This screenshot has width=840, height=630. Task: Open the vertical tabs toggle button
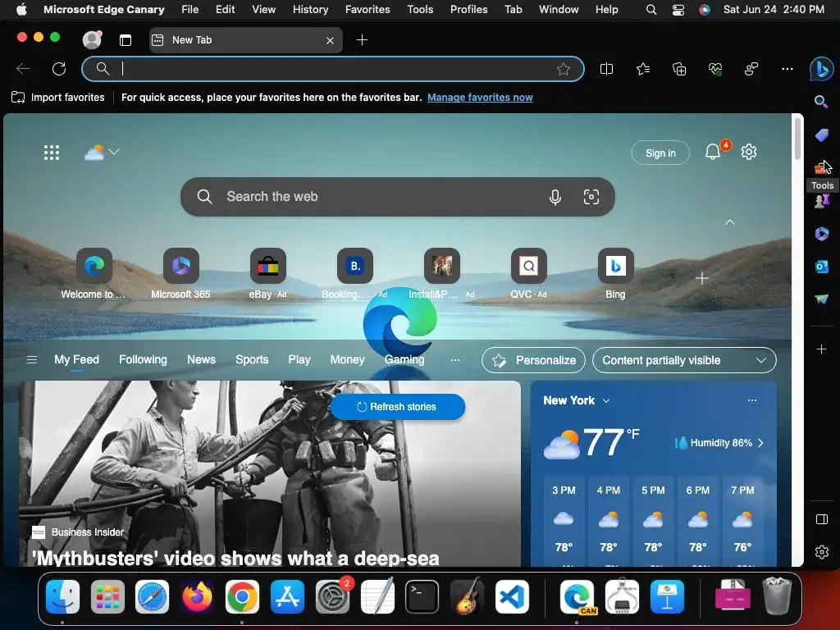coord(126,40)
